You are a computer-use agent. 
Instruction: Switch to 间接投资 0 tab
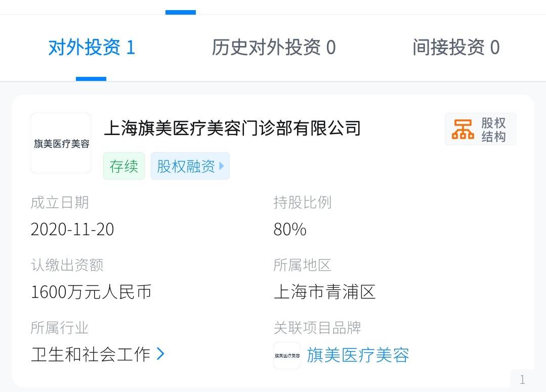(x=456, y=48)
